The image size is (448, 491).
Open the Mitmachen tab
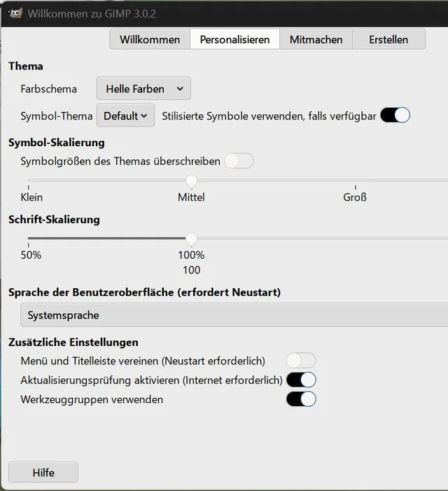[x=316, y=39]
